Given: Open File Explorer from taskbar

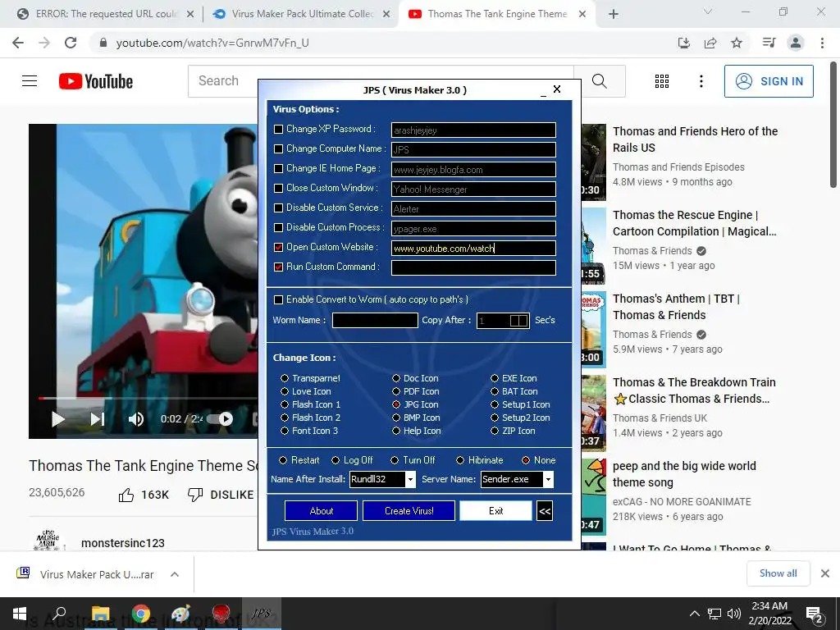Looking at the screenshot, I should (x=100, y=614).
